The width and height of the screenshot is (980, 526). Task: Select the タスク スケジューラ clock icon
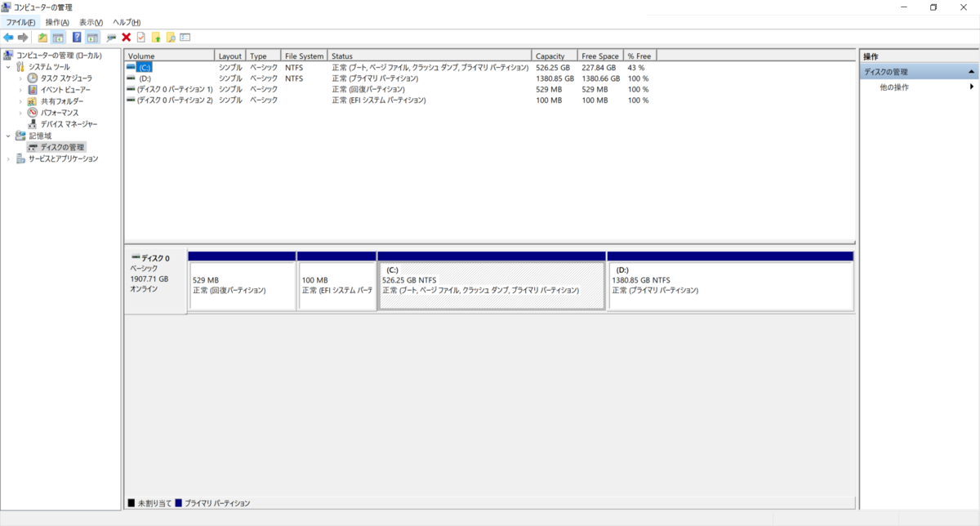[33, 78]
